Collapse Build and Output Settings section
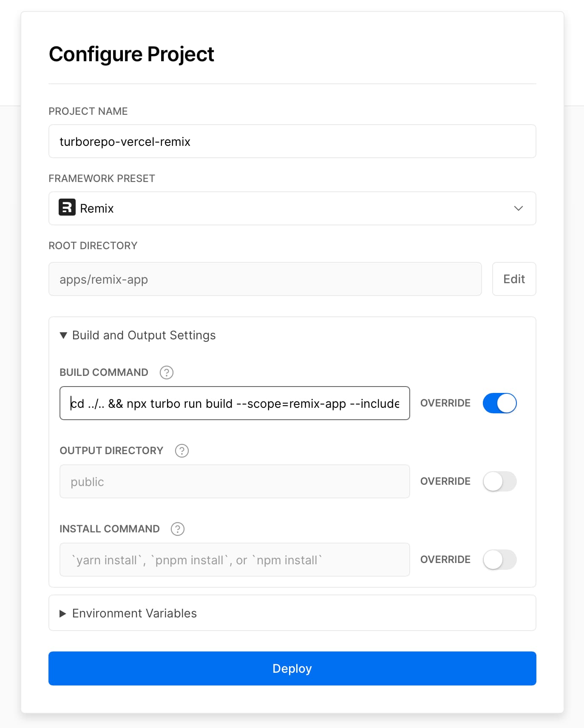The image size is (584, 728). pyautogui.click(x=138, y=335)
